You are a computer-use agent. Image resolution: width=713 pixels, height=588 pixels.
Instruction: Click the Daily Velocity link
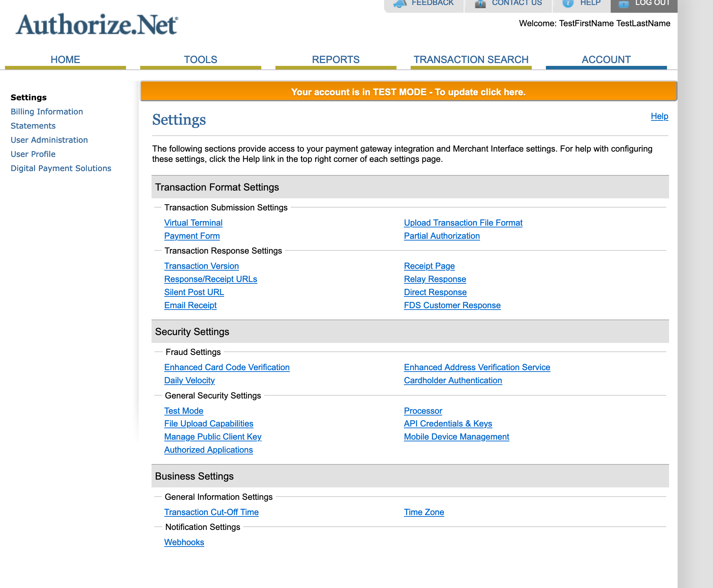click(x=189, y=380)
